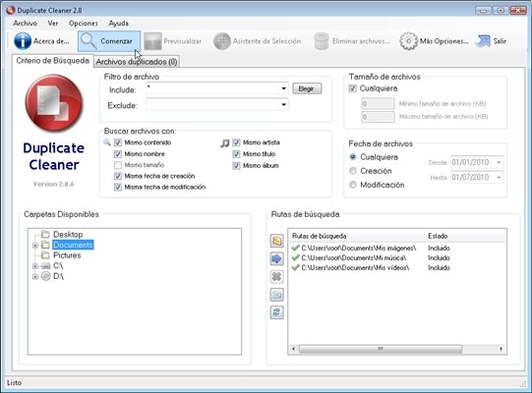Click the yellow folder icon beside search paths
Screen dimensions: 532x393
(277, 241)
